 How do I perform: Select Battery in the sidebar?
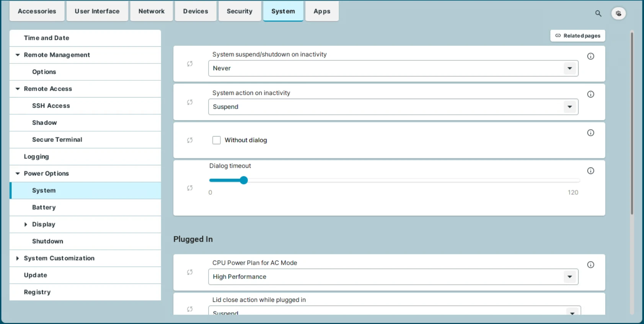click(x=44, y=207)
